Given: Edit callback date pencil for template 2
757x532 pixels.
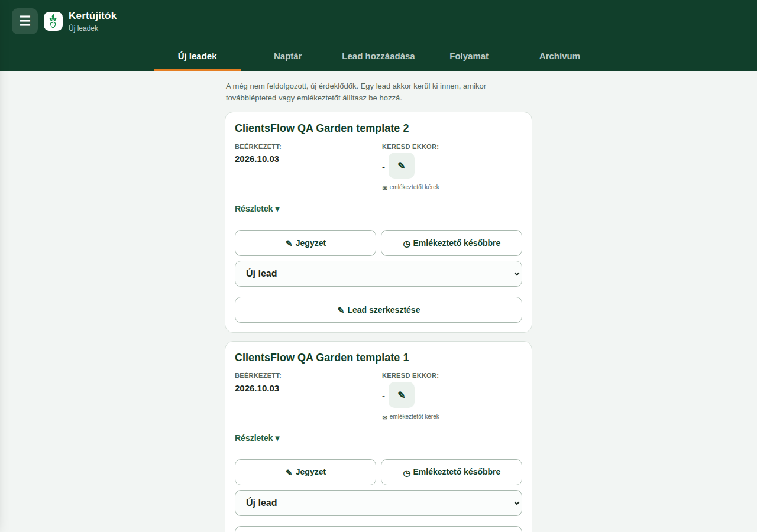Looking at the screenshot, I should 402,166.
